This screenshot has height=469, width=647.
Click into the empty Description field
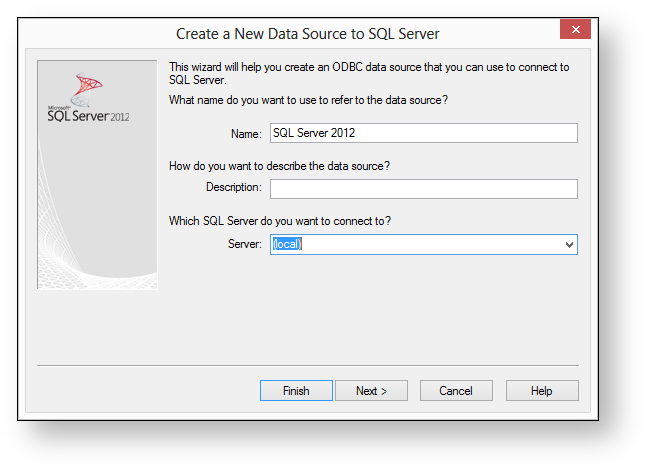coord(423,189)
